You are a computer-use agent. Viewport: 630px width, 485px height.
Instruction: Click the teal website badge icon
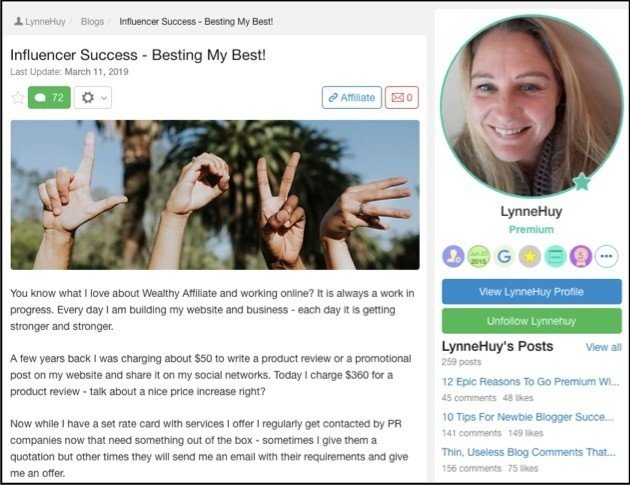[x=556, y=256]
